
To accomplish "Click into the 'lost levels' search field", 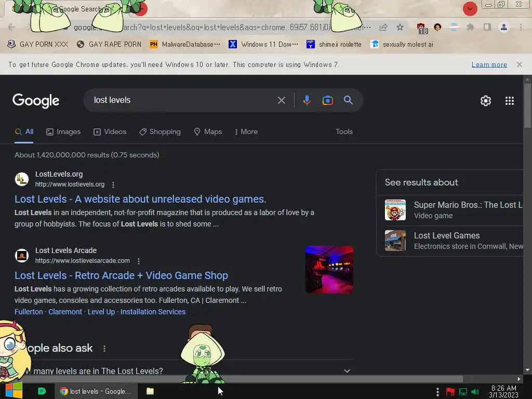I will click(183, 100).
